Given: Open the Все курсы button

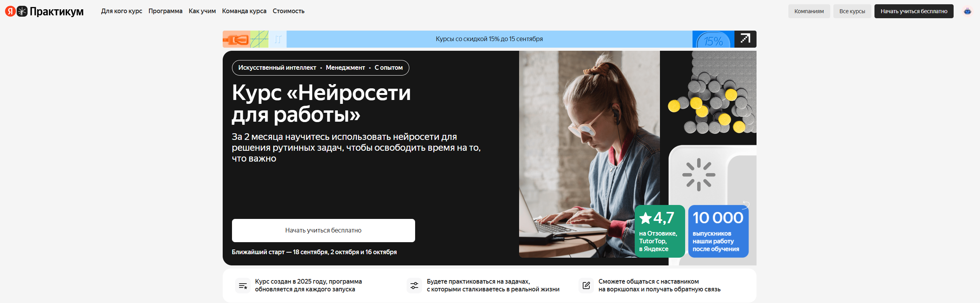Looking at the screenshot, I should click(x=852, y=11).
